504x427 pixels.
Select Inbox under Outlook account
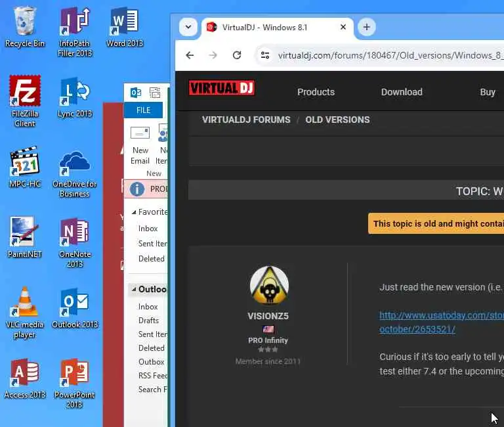point(148,307)
